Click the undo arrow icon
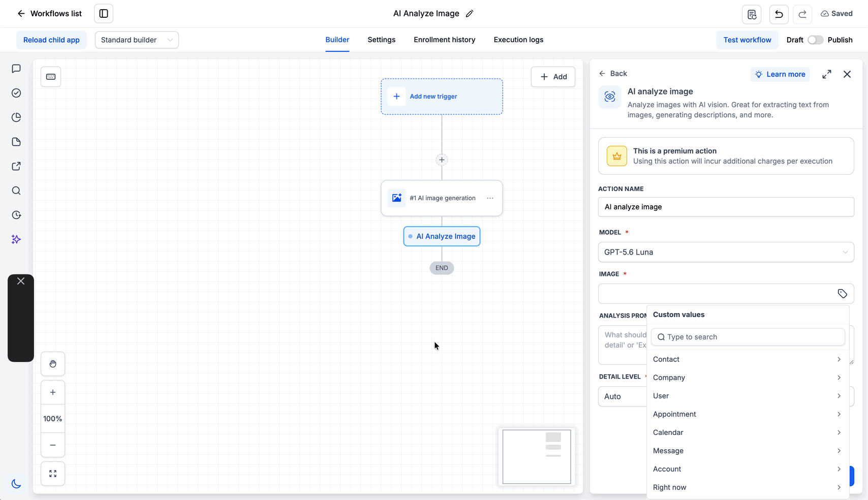This screenshot has height=500, width=868. (x=779, y=14)
